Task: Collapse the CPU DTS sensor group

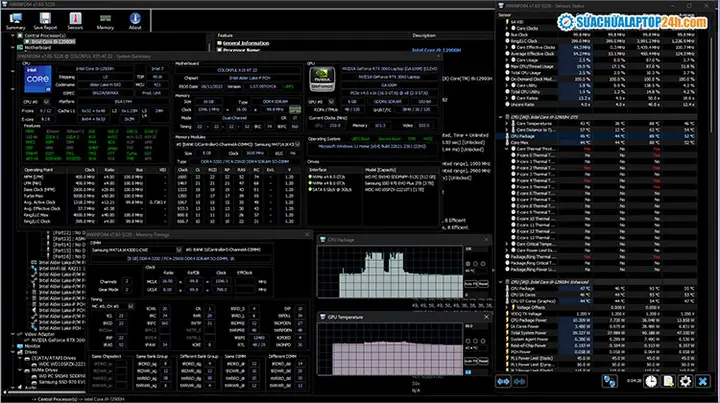Action: [x=501, y=117]
